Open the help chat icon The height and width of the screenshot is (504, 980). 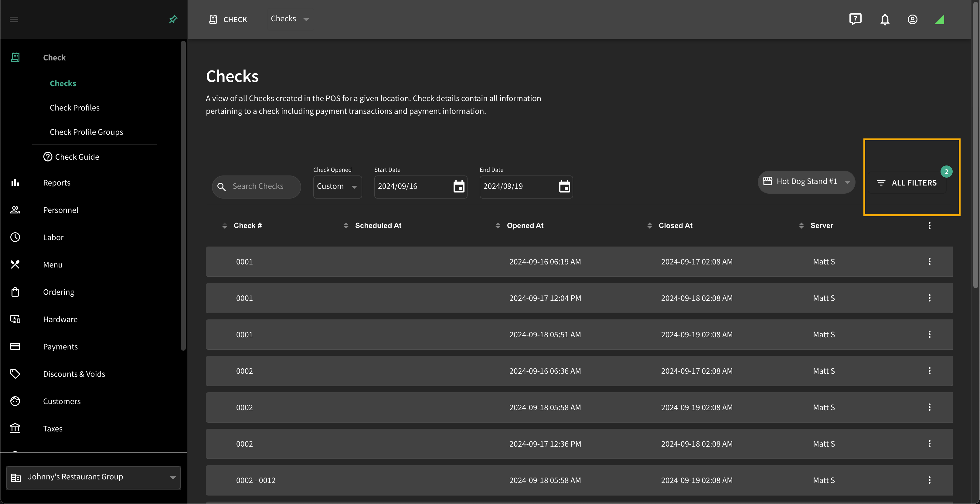(855, 19)
